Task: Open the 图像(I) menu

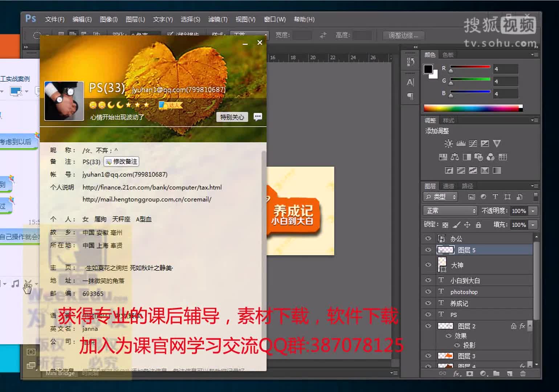Action: pos(109,19)
